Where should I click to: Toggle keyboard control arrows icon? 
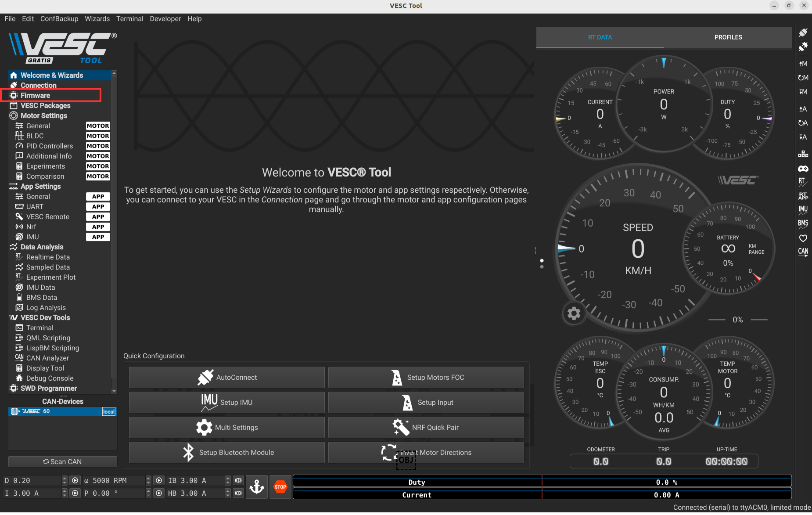(x=803, y=154)
